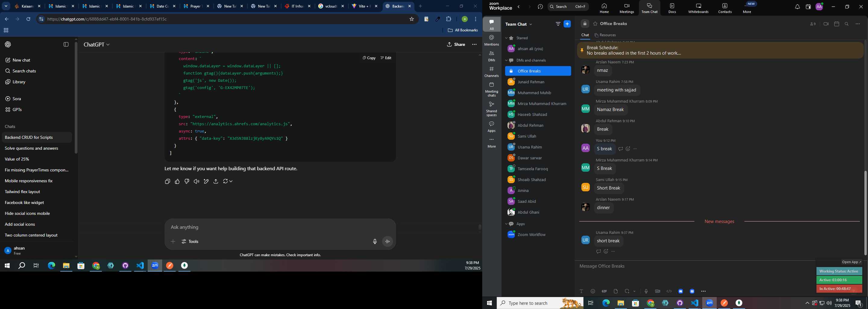Start ChatGPT voice mode
Image resolution: width=868 pixels, height=309 pixels.
tap(388, 241)
